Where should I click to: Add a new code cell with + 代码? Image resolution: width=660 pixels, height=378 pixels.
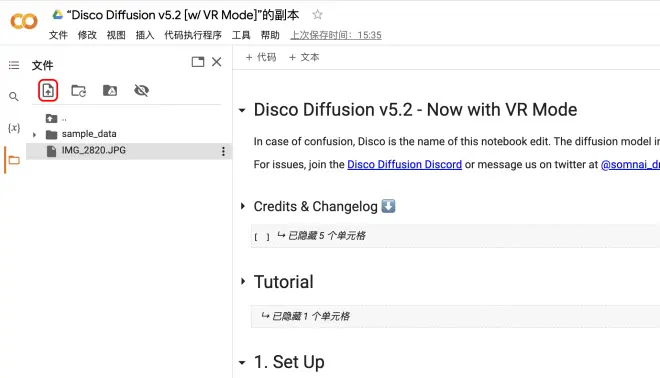click(x=261, y=57)
